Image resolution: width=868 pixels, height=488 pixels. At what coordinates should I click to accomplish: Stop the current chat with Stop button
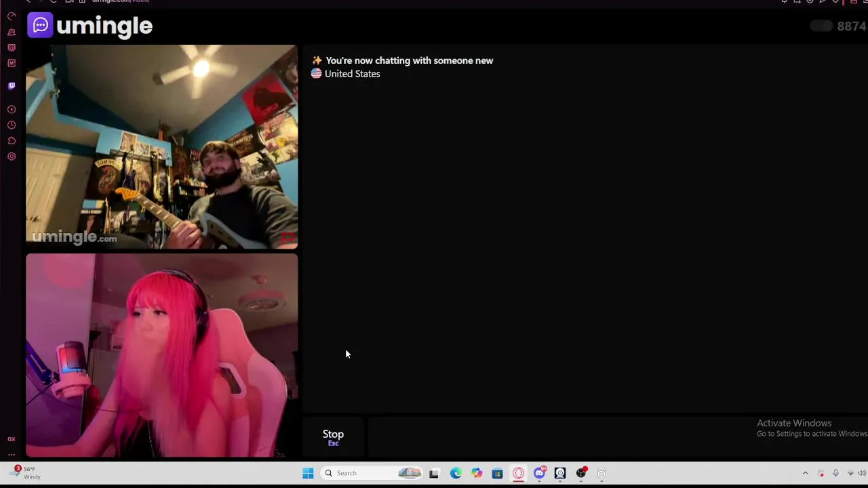pyautogui.click(x=333, y=437)
